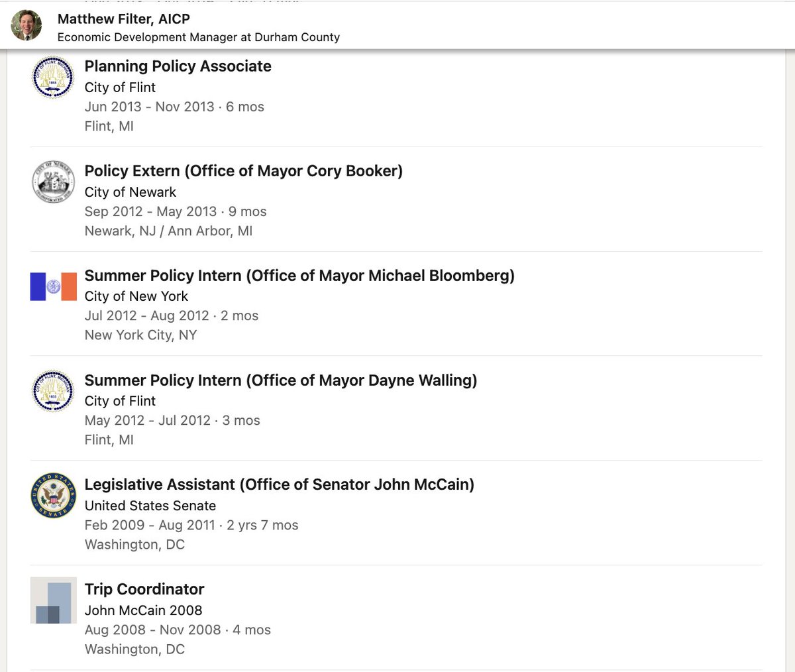This screenshot has width=795, height=672.
Task: Click the City of New York flag logo
Action: tap(53, 286)
